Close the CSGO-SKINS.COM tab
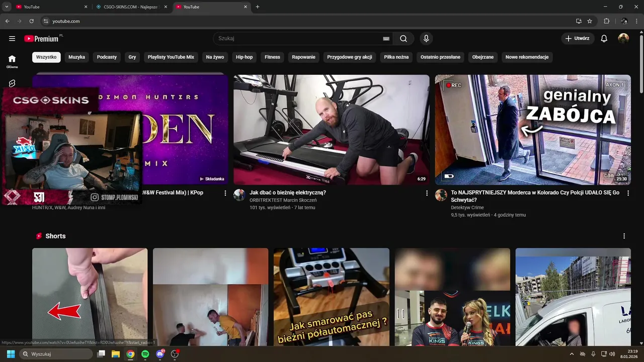 click(166, 7)
